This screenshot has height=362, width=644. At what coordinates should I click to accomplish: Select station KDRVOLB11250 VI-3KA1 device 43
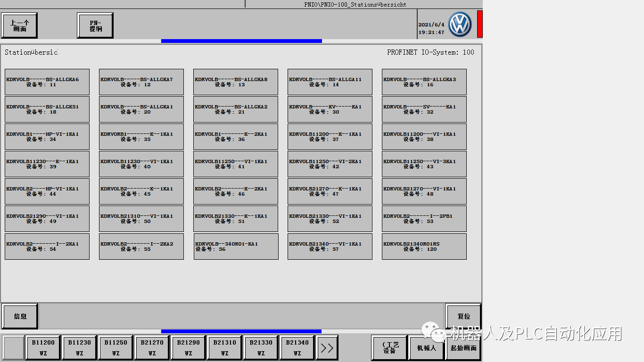tap(424, 164)
